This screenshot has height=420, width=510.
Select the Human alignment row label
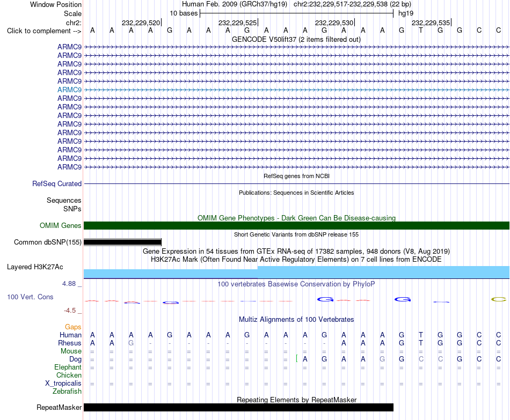70,335
